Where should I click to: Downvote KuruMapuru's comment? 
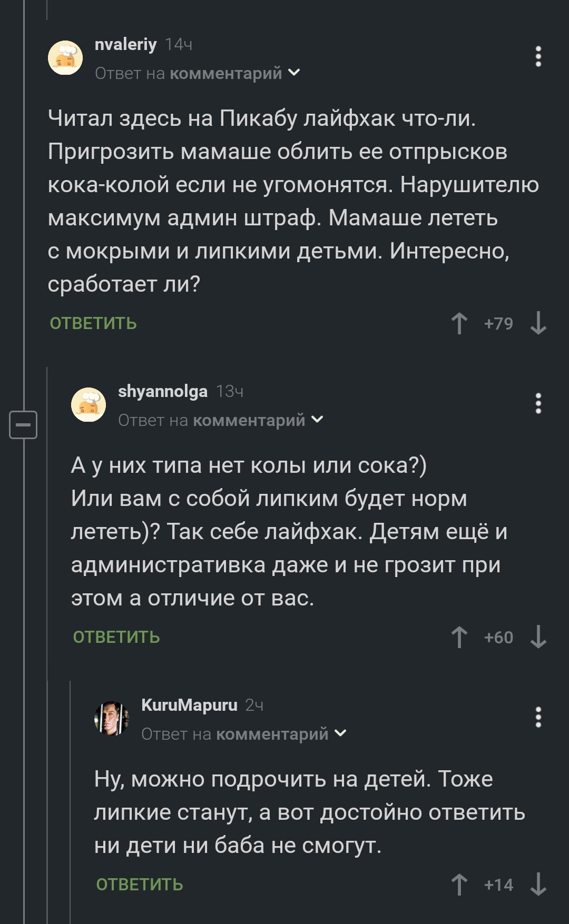coord(538,885)
